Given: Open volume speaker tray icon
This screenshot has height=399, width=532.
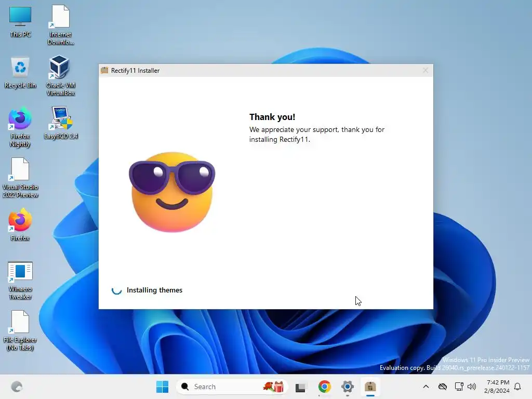Looking at the screenshot, I should point(472,387).
